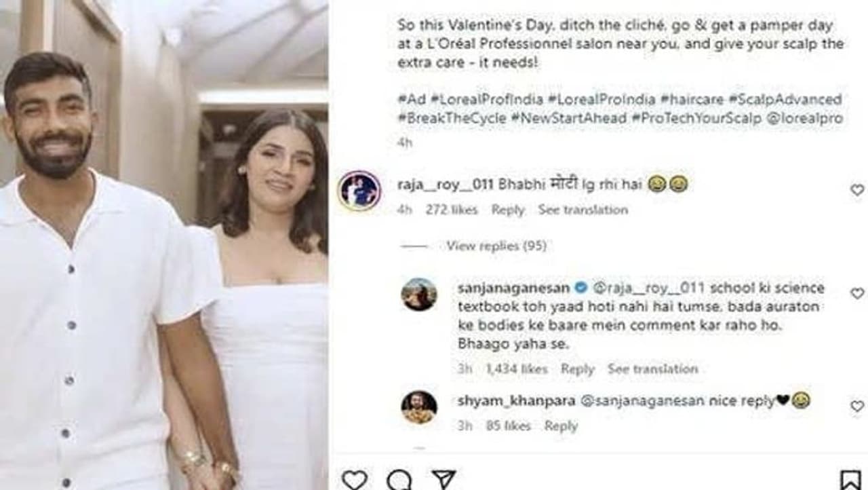868x490 pixels.
Task: Share post via paper plane icon
Action: (x=443, y=480)
